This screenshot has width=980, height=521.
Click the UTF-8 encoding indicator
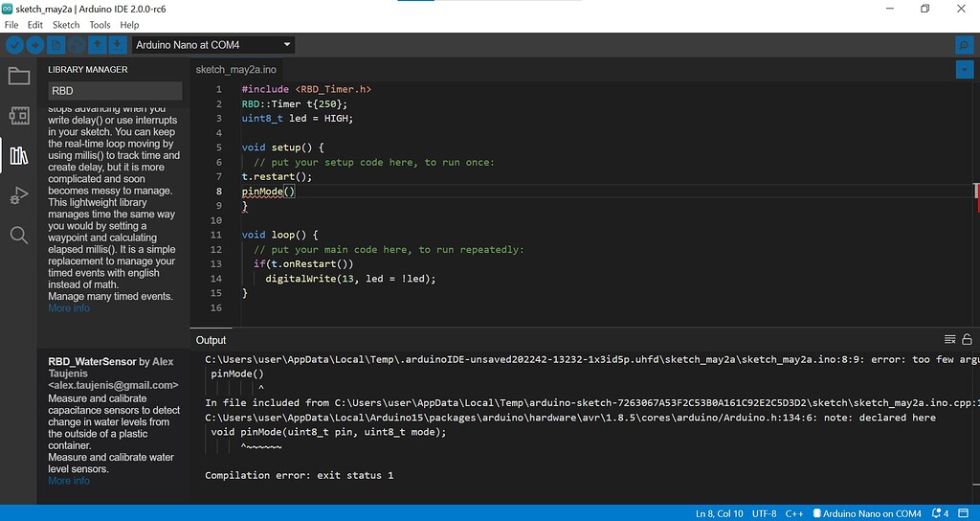765,513
